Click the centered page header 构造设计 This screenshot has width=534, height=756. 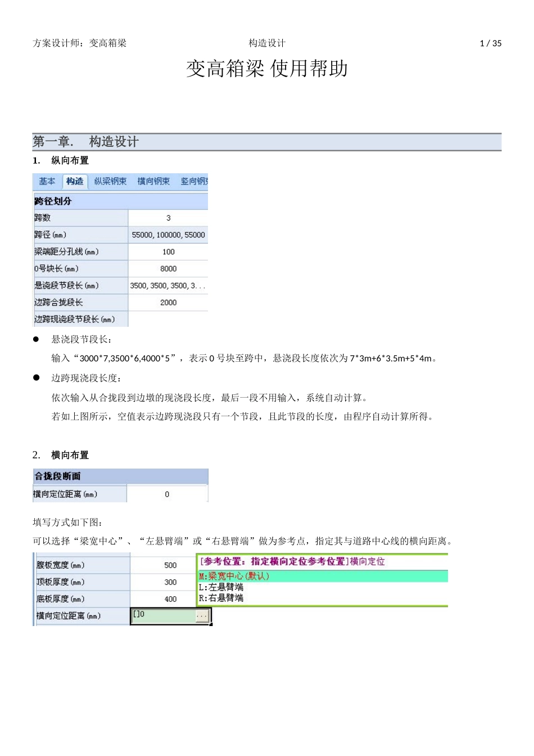267,43
